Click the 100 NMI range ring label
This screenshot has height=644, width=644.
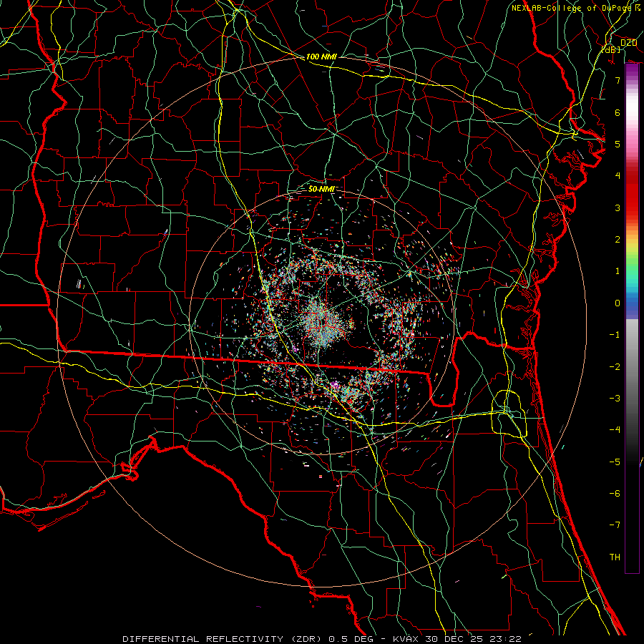pos(321,57)
